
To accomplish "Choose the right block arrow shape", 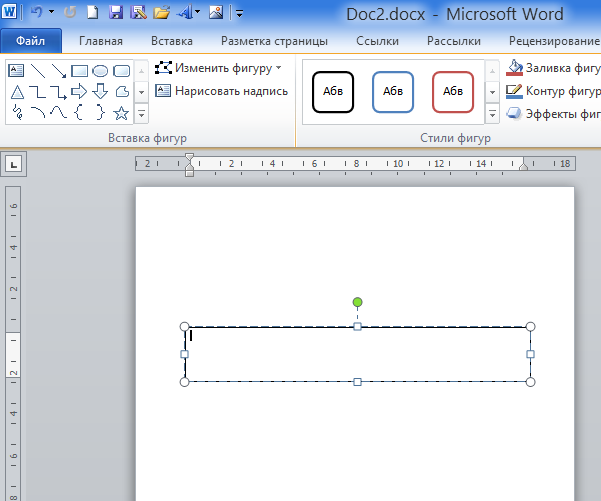I will 79,92.
